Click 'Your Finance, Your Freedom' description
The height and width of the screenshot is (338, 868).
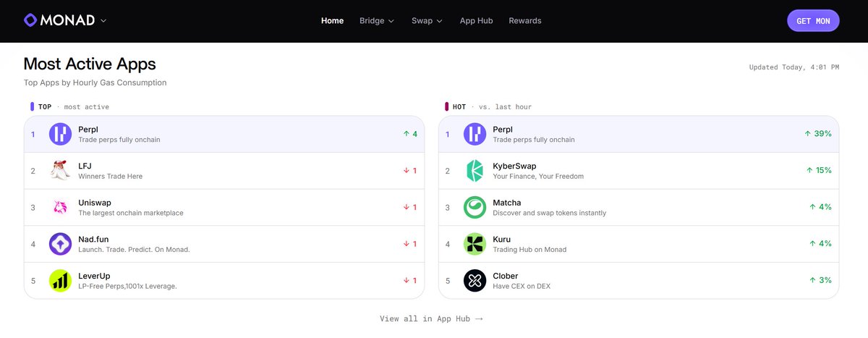[538, 177]
